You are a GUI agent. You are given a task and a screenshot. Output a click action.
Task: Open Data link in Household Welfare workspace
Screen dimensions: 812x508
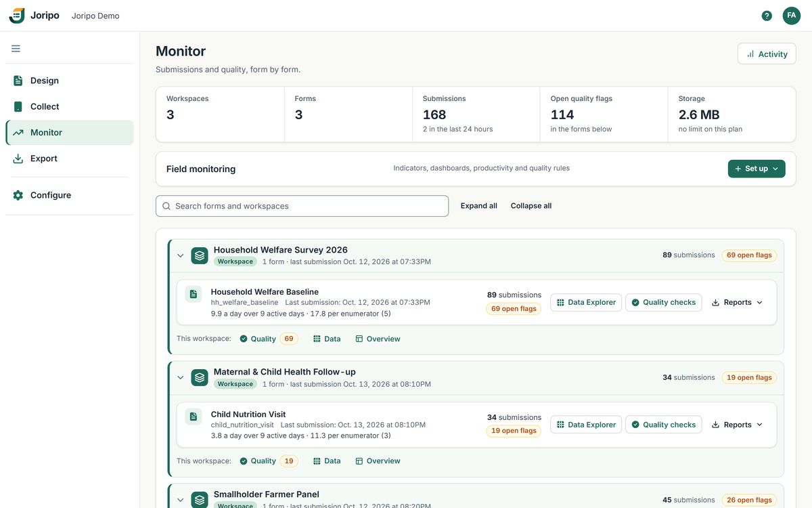(x=327, y=339)
